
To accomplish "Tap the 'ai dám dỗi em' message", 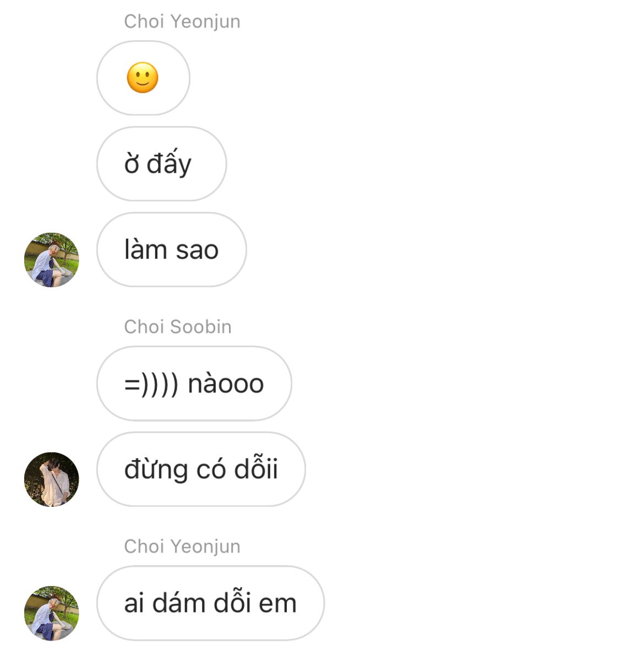I will click(x=210, y=603).
